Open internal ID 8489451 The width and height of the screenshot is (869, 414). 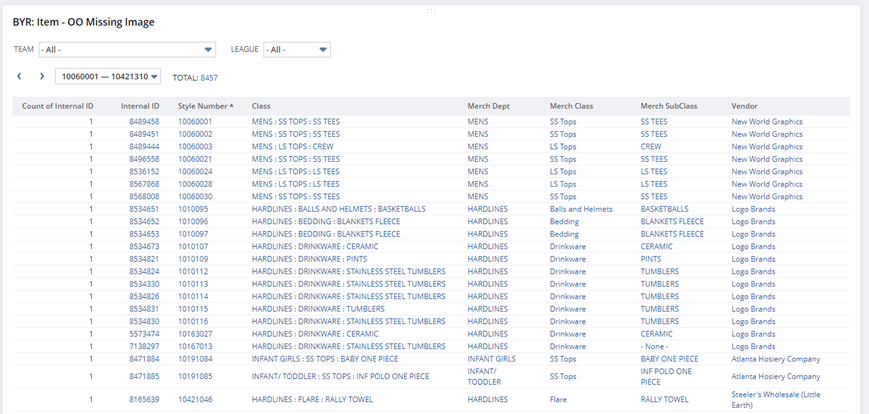[145, 134]
